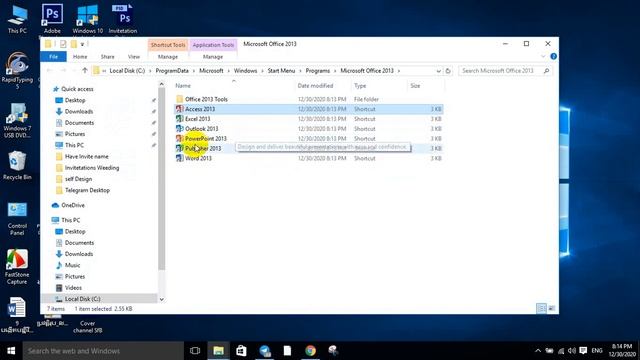Click Programs in the address breadcrumb
The height and width of the screenshot is (360, 640).
pyautogui.click(x=318, y=71)
